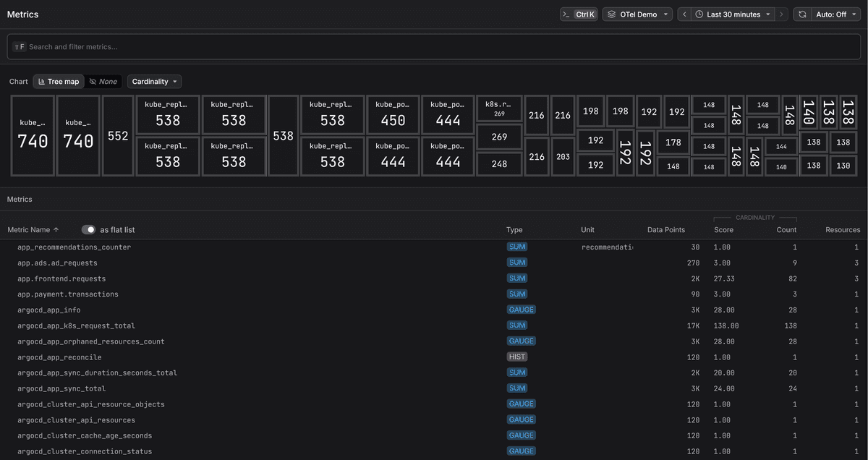Sort by Score column header
This screenshot has height=460, width=868.
click(x=723, y=229)
